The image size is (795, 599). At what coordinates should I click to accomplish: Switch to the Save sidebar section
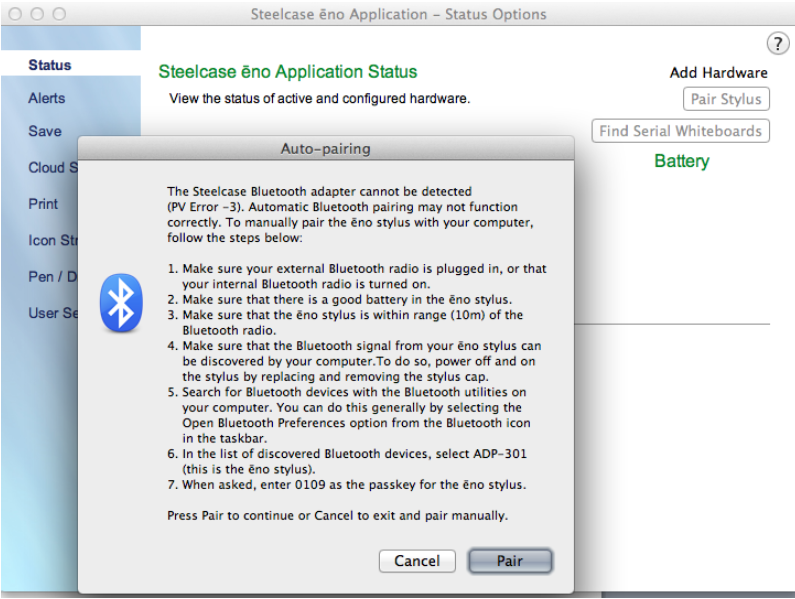click(45, 131)
